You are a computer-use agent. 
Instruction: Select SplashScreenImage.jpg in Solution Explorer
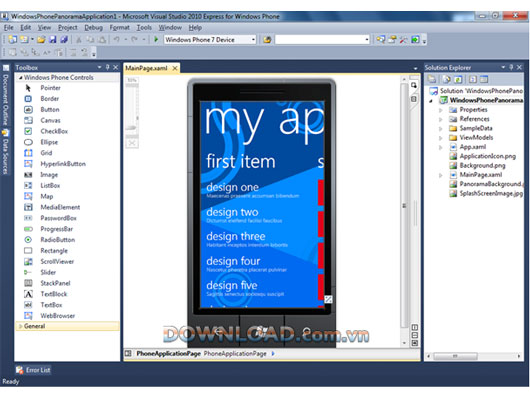coord(491,194)
